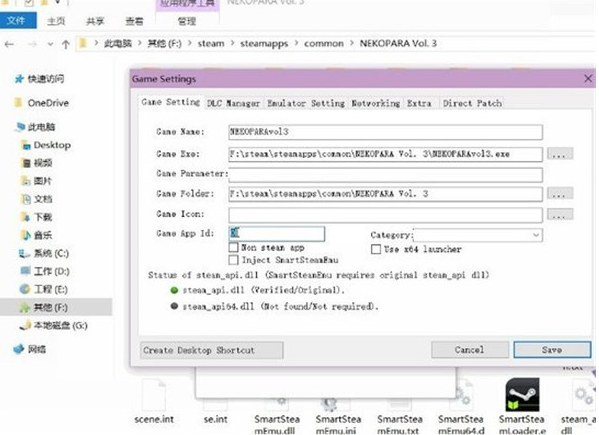Browse for Game Exe with the ... button

pos(560,154)
